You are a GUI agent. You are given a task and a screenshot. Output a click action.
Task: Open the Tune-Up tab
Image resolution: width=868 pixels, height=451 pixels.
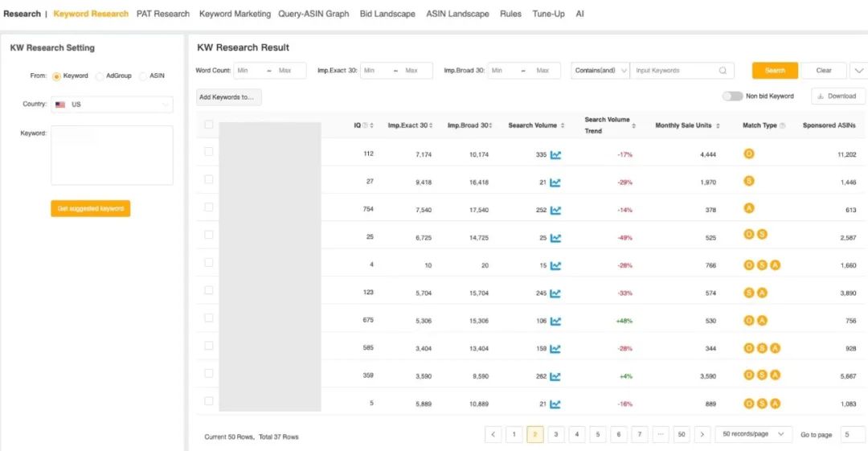[x=549, y=14]
